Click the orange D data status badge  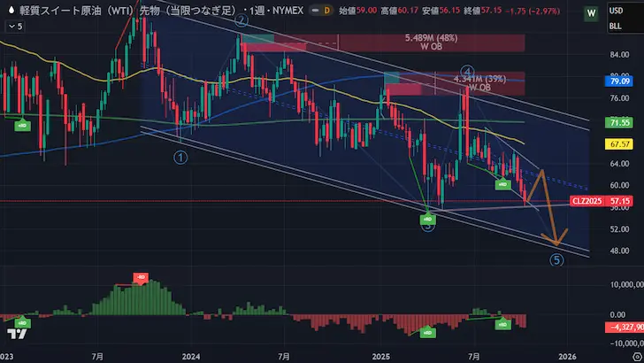click(x=303, y=10)
